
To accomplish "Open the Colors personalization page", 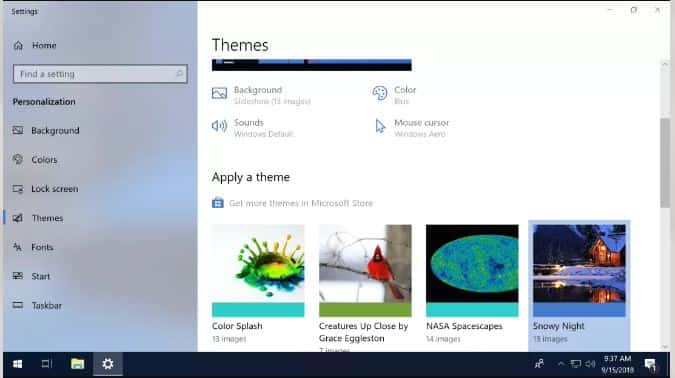I will click(44, 160).
